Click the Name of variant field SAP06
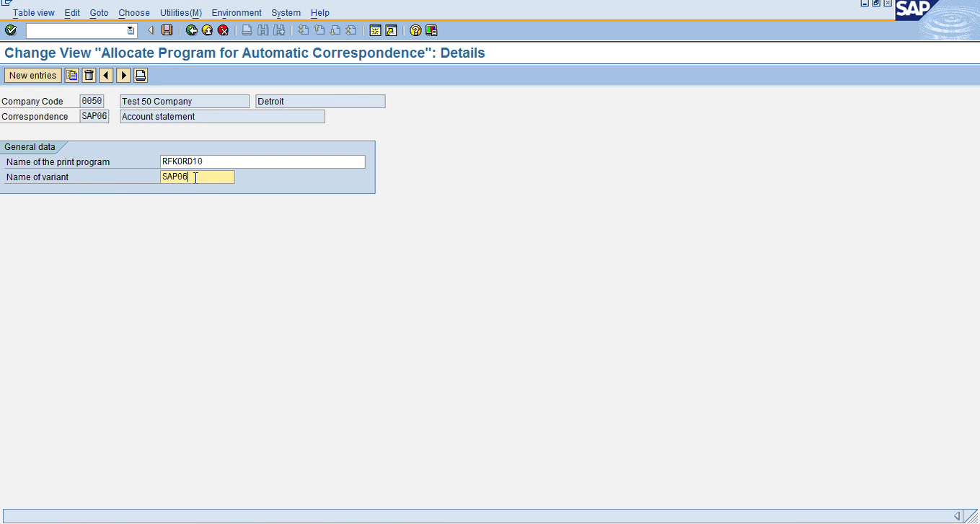980x524 pixels. pos(198,177)
